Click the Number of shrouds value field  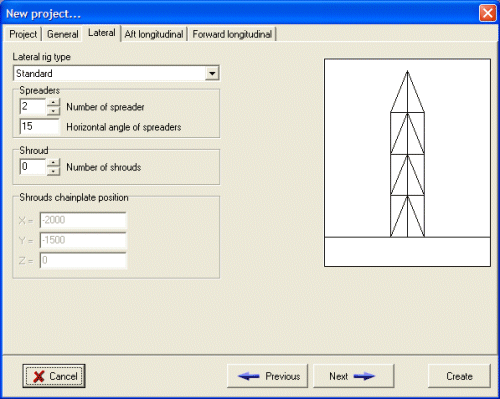click(33, 167)
